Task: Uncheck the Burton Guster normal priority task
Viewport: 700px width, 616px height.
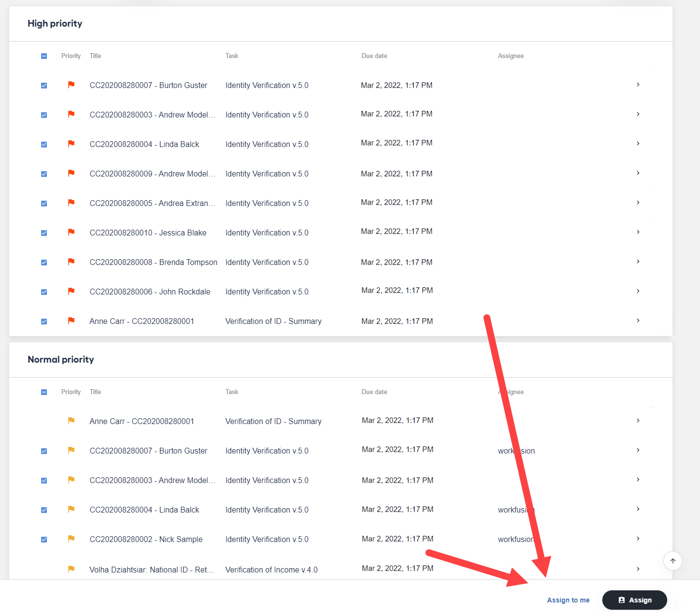Action: click(44, 451)
